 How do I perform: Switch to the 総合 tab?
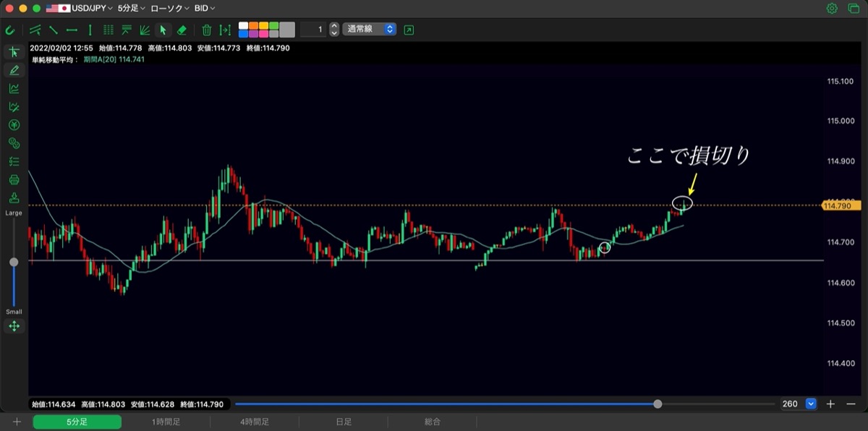(x=433, y=422)
